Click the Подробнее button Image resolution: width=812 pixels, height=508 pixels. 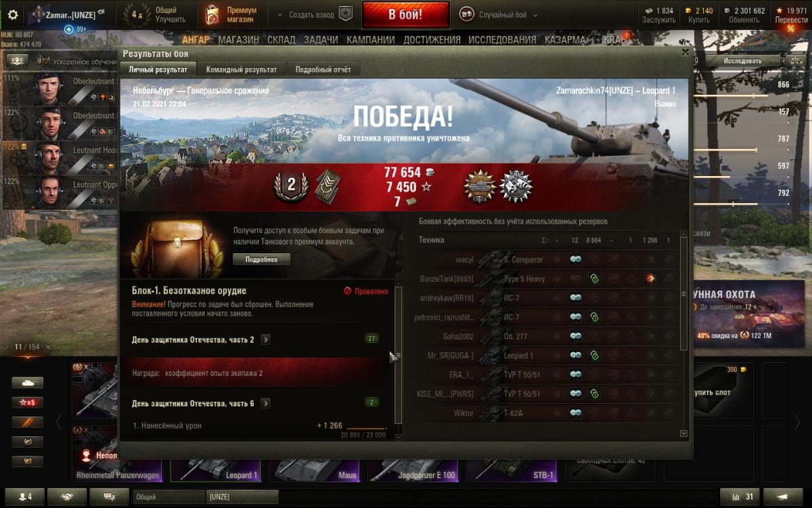pos(262,259)
